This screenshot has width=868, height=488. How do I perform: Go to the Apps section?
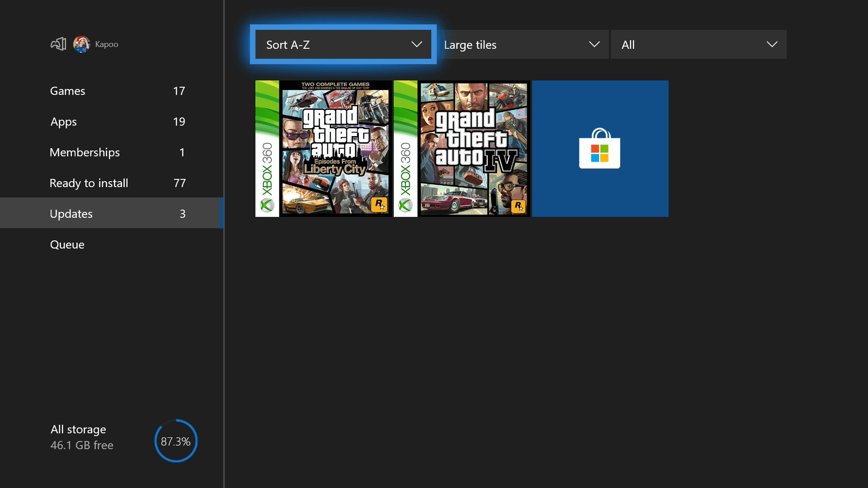(x=112, y=122)
